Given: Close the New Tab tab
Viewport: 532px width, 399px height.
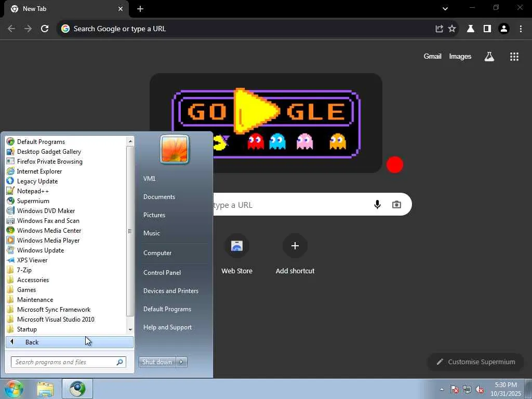Looking at the screenshot, I should click(121, 9).
